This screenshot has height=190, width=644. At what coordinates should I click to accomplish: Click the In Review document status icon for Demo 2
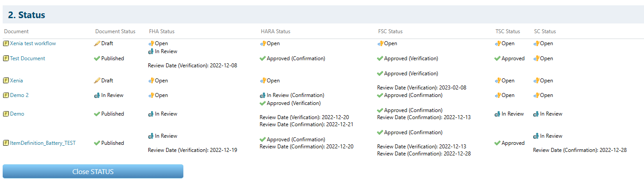click(97, 95)
